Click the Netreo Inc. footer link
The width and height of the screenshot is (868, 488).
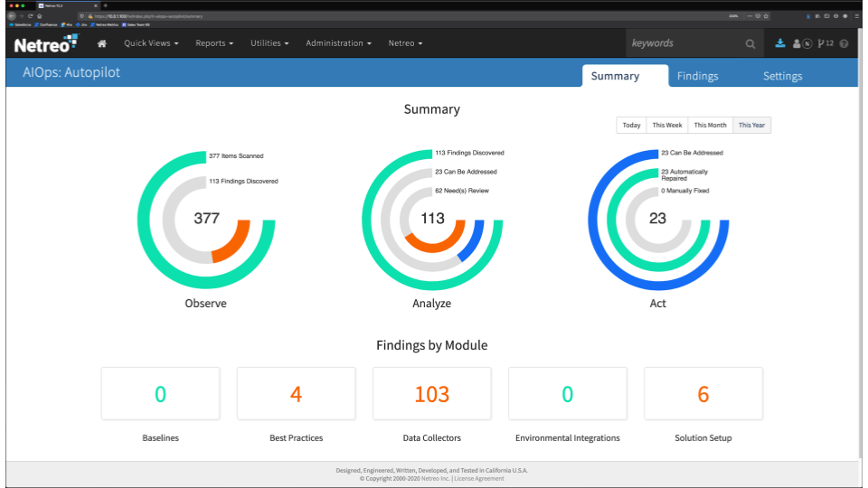pyautogui.click(x=435, y=479)
